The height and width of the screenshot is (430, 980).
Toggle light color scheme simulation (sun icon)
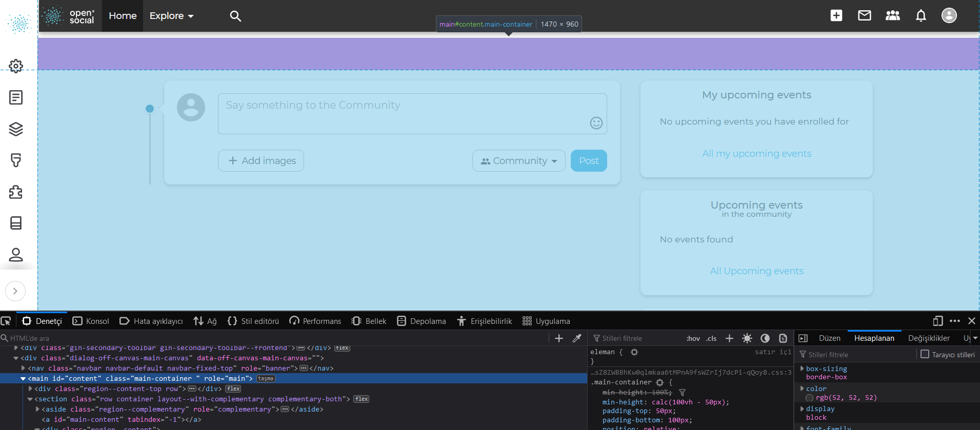pyautogui.click(x=747, y=338)
